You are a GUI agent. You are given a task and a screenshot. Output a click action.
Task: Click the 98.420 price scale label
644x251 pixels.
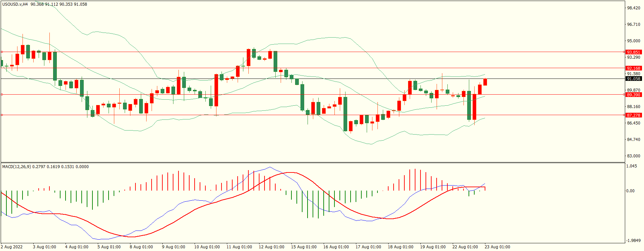point(634,8)
